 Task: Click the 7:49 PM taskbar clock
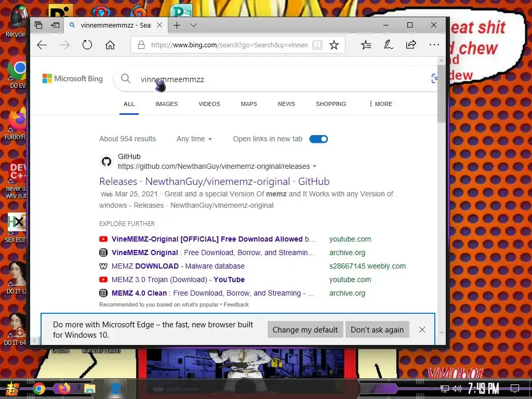point(484,389)
